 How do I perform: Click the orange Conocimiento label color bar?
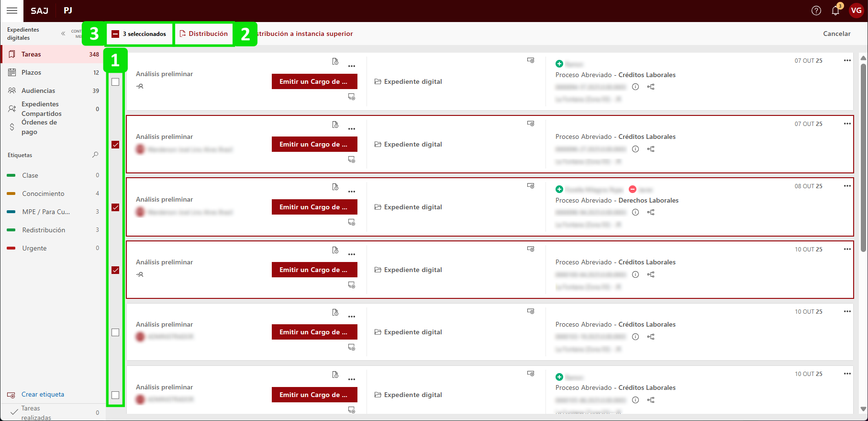pyautogui.click(x=11, y=193)
